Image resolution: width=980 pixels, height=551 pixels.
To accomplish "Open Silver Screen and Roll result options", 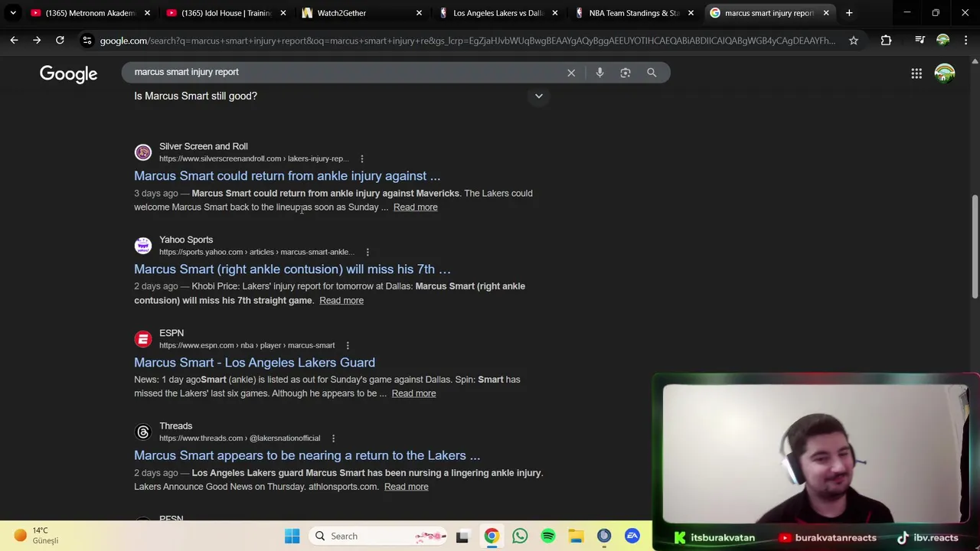I will (362, 158).
